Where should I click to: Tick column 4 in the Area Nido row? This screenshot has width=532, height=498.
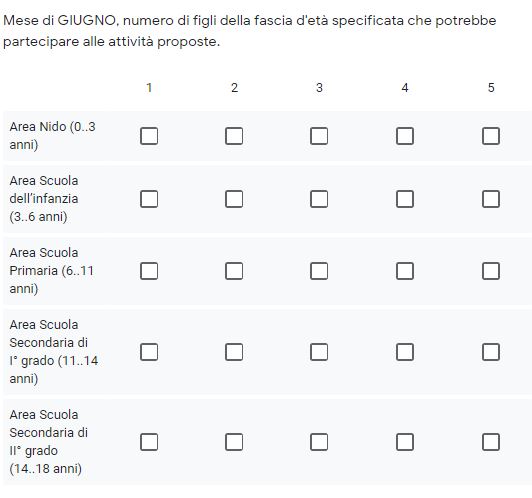tap(405, 136)
